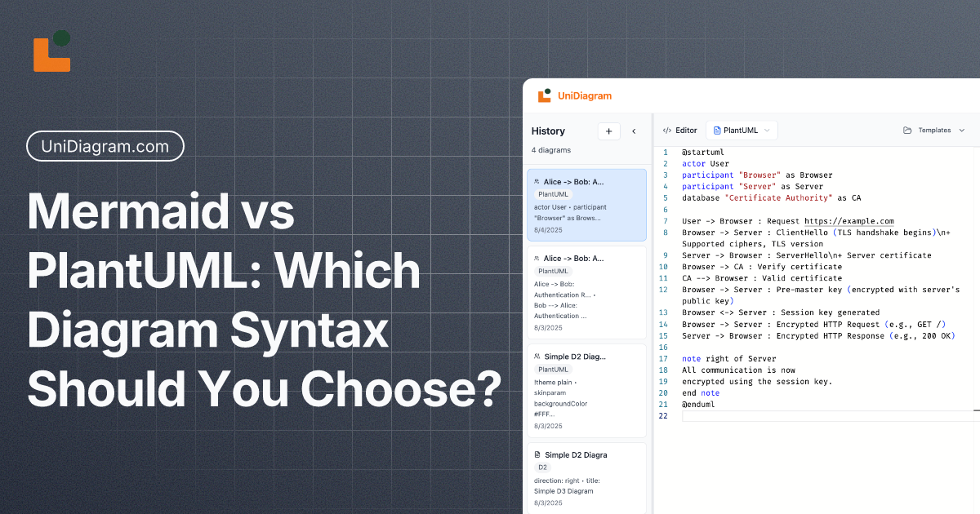Image resolution: width=980 pixels, height=514 pixels.
Task: Click the empty editor line 22
Action: click(x=829, y=416)
